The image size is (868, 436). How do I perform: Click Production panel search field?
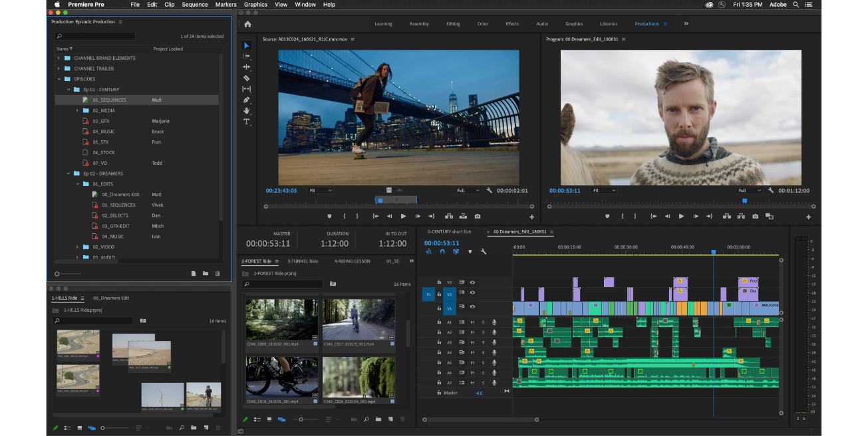95,37
